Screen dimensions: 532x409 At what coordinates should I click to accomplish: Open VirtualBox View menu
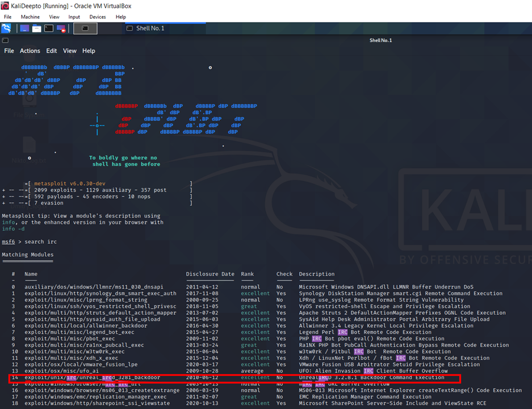point(54,17)
